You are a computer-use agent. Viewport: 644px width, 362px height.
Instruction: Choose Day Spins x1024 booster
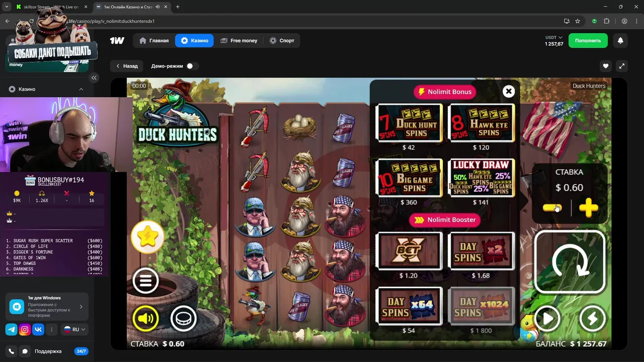(x=481, y=306)
